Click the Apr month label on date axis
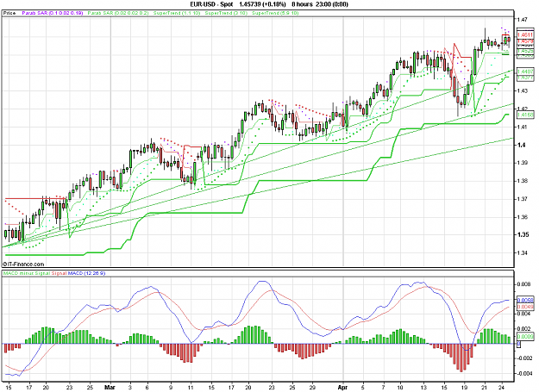Image resolution: width=539 pixels, height=392 pixels. coord(342,387)
